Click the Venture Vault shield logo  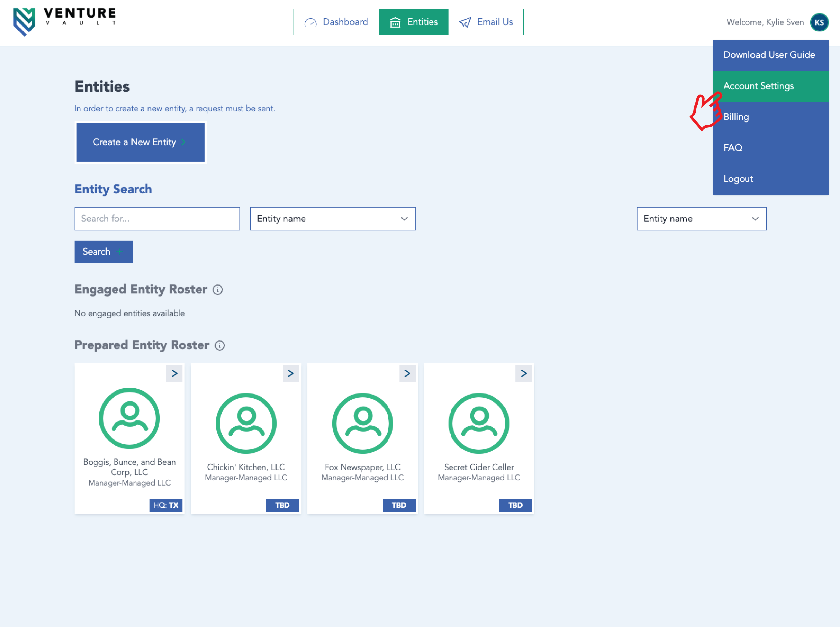pyautogui.click(x=24, y=22)
